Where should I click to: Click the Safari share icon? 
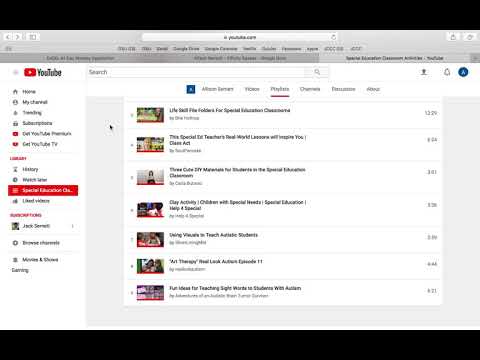point(453,37)
